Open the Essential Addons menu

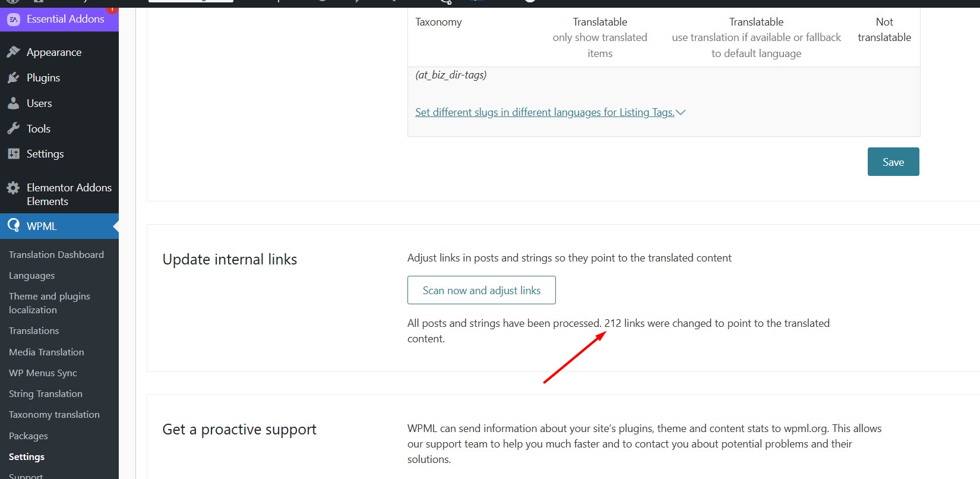59,19
